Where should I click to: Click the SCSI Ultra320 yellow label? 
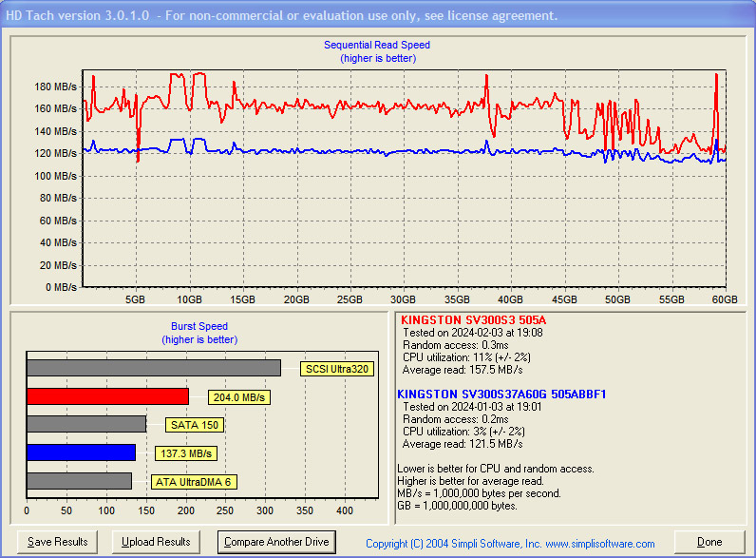tap(334, 369)
